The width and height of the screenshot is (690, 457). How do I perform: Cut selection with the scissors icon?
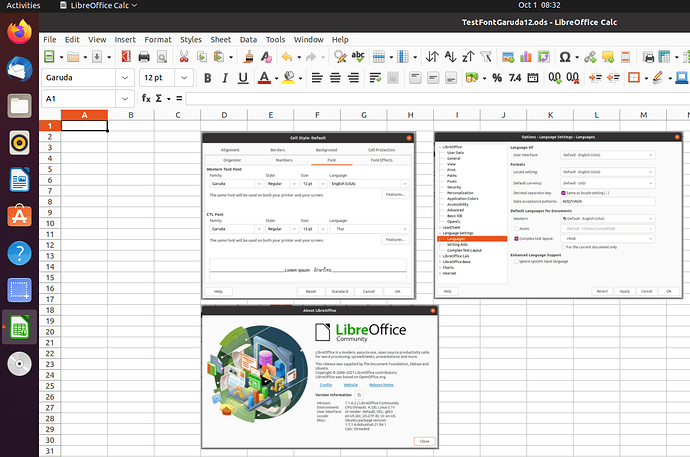pyautogui.click(x=184, y=57)
